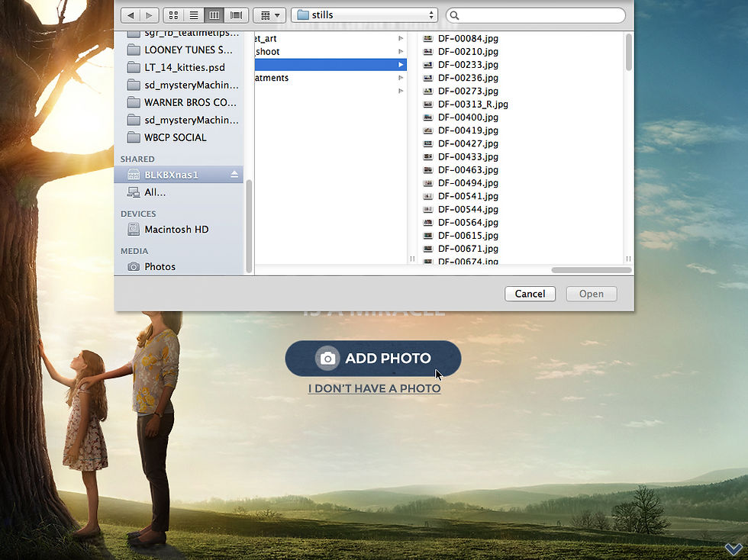This screenshot has width=748, height=560.
Task: Select file DF-00273.jpg
Action: click(x=467, y=91)
